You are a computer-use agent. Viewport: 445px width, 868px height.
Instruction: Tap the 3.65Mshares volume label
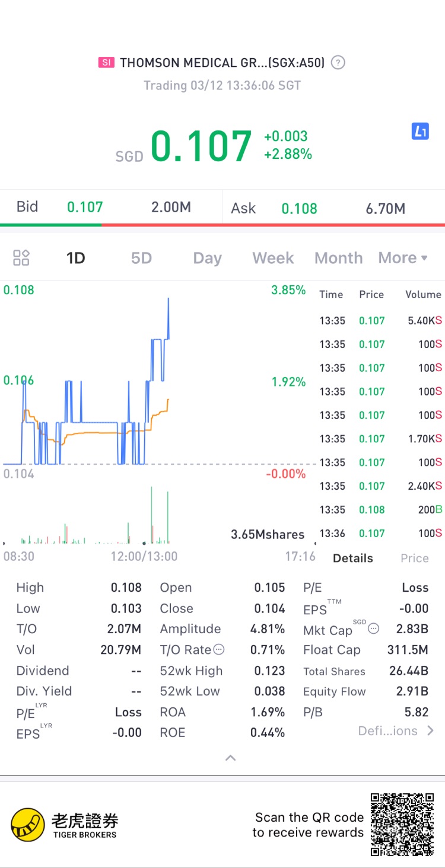[x=268, y=534]
